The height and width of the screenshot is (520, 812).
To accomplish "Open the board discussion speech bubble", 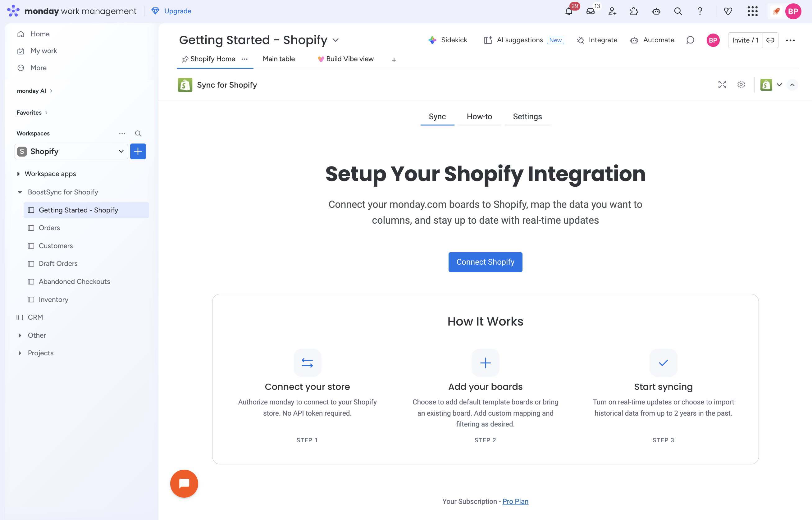I will (690, 40).
